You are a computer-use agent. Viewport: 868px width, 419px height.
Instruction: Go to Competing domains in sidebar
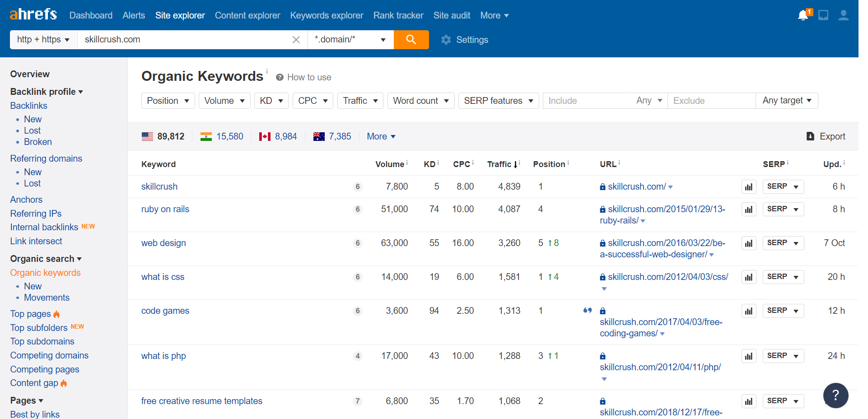pos(49,355)
